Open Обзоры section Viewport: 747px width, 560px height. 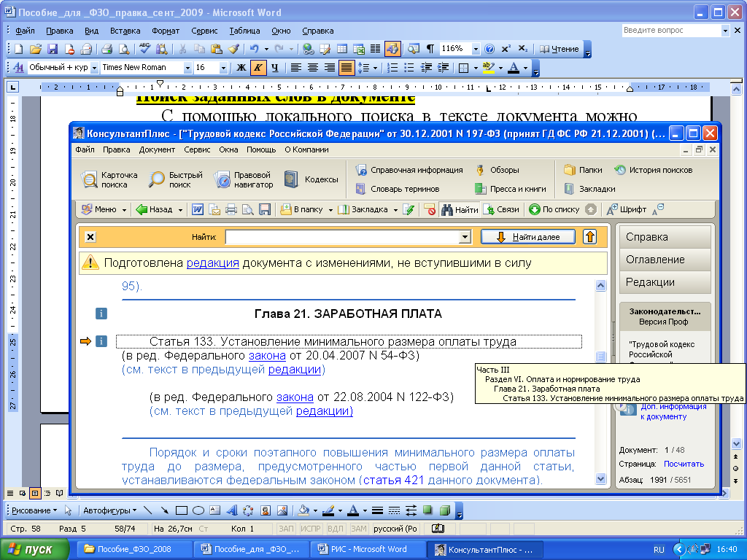497,170
